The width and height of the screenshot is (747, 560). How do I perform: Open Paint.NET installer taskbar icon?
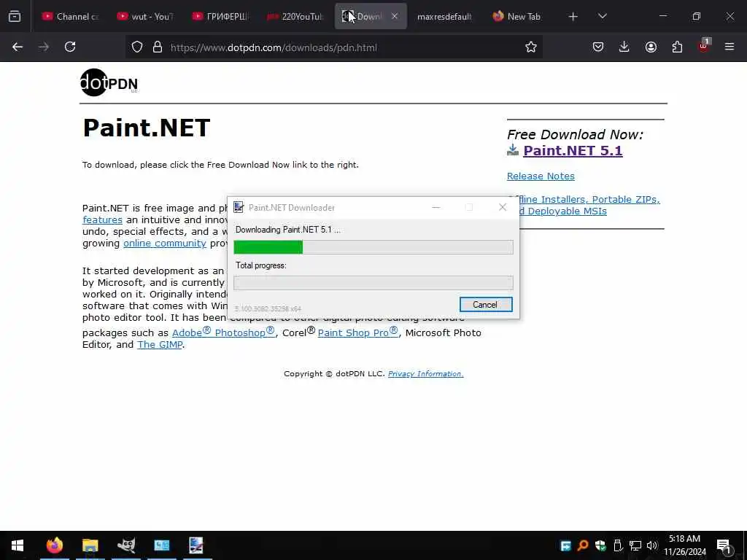click(x=196, y=545)
